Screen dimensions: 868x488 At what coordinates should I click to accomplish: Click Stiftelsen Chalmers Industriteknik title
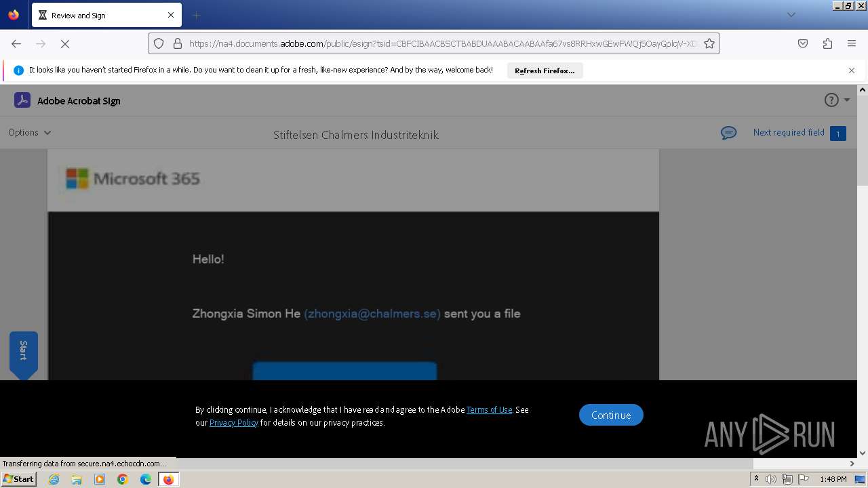click(x=356, y=135)
